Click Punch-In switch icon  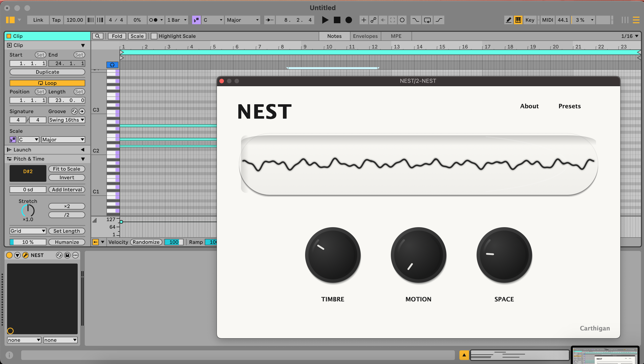[x=416, y=20]
